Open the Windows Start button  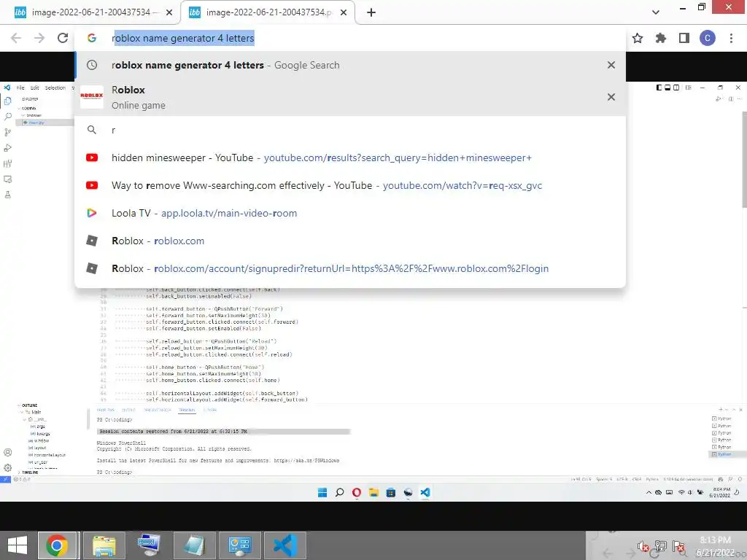[x=18, y=545]
